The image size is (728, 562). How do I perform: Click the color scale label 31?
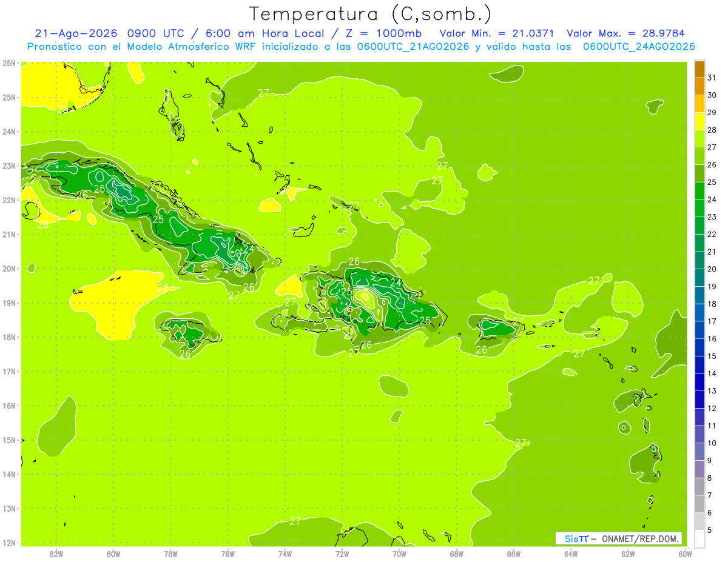coord(712,78)
